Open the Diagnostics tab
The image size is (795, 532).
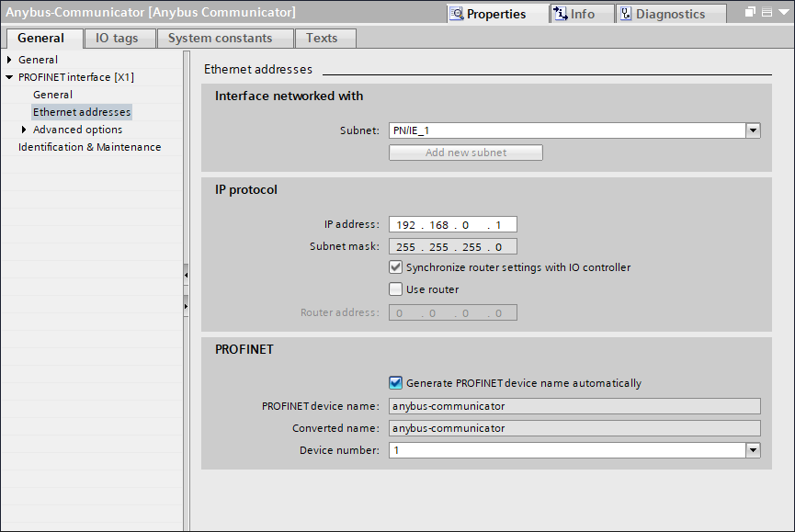pyautogui.click(x=662, y=14)
